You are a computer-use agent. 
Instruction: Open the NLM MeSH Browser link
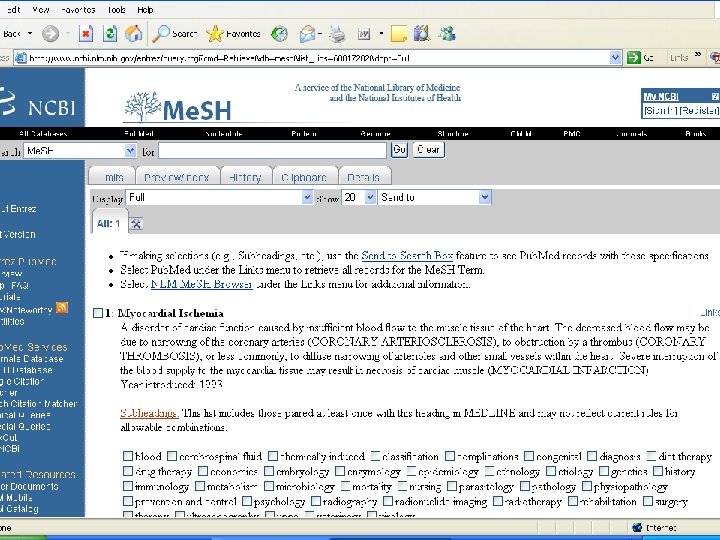(x=202, y=284)
